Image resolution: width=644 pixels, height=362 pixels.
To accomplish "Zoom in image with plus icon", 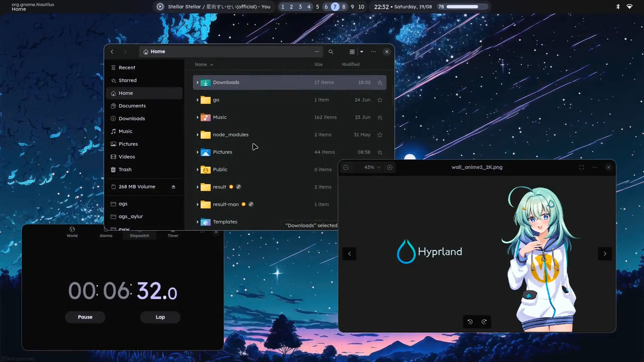I will (x=389, y=167).
